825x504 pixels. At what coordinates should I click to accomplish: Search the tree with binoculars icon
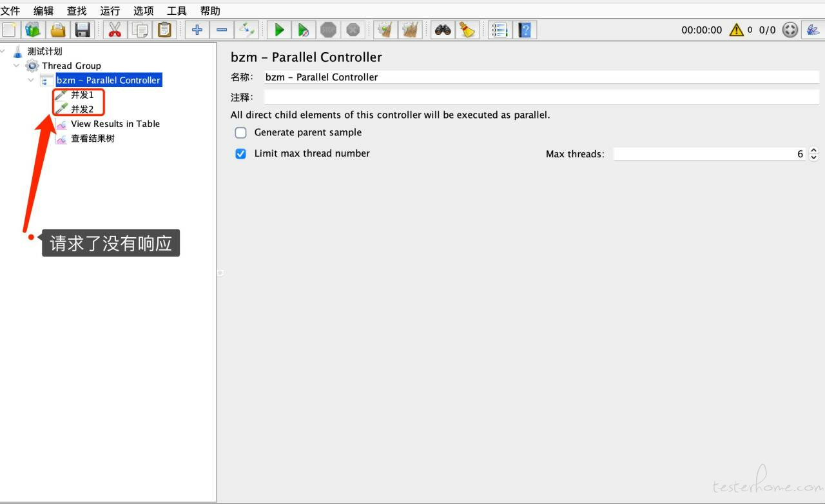coord(443,30)
